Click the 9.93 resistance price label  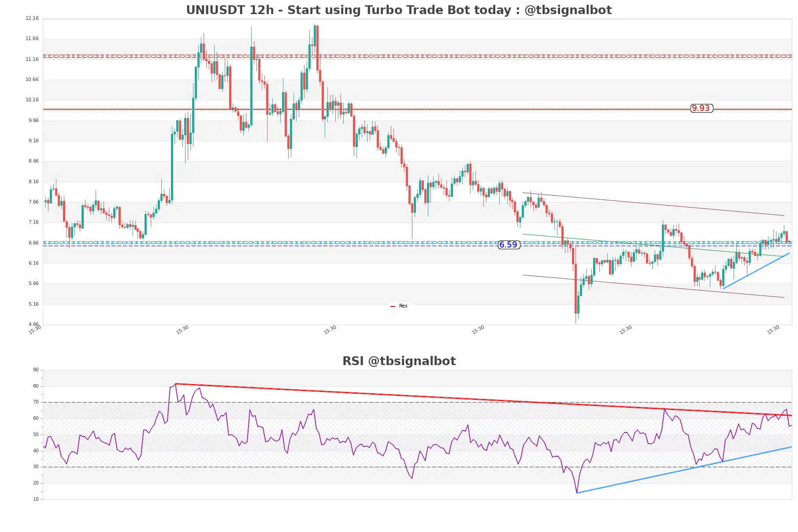click(701, 108)
